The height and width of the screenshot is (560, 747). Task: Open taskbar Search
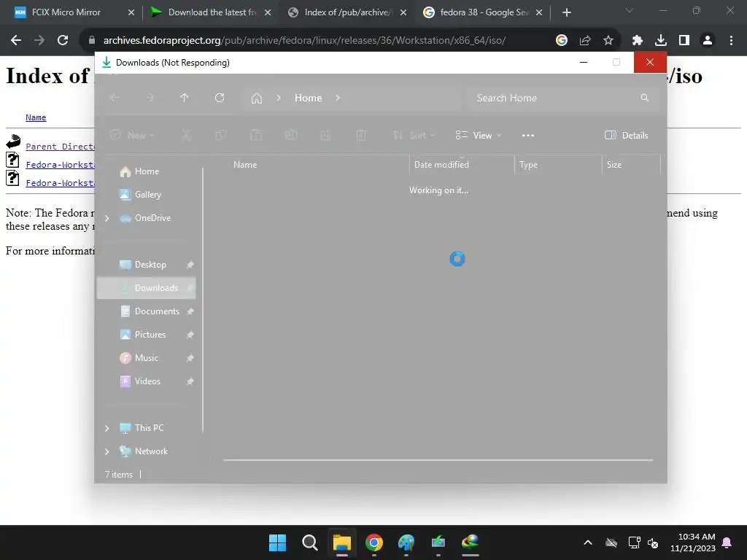pos(309,542)
